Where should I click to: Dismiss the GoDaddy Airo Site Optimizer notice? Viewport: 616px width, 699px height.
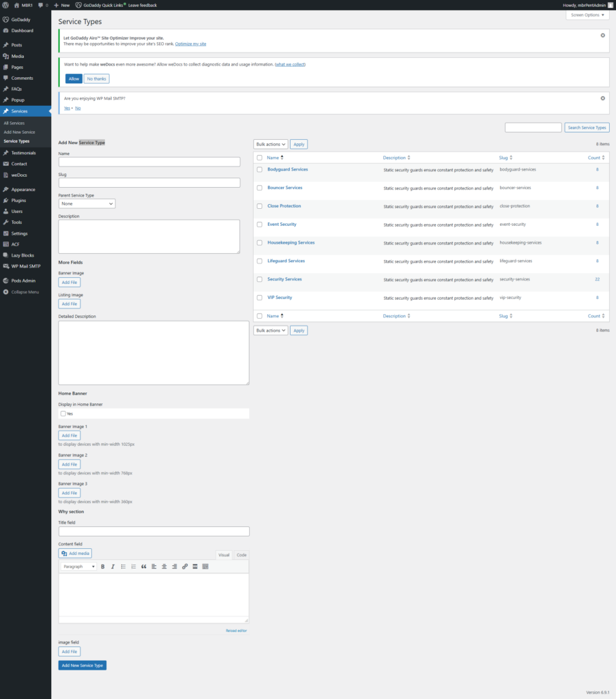[602, 35]
